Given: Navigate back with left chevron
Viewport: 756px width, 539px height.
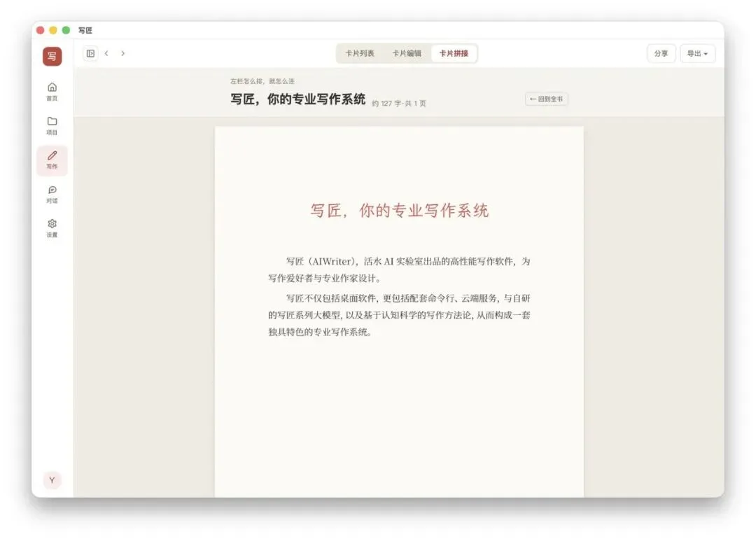Looking at the screenshot, I should [x=106, y=53].
